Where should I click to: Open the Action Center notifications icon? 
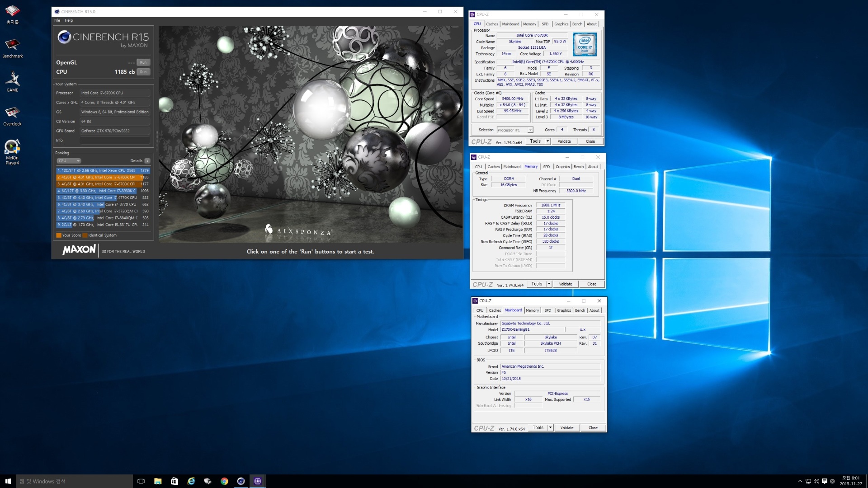pos(824,481)
